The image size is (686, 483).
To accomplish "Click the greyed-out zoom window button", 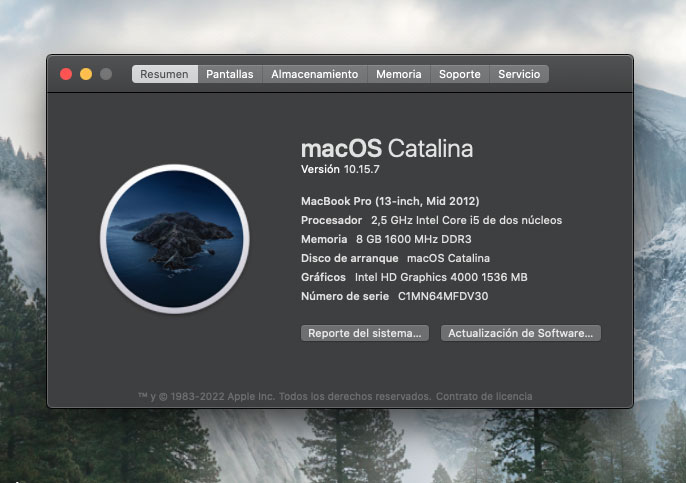I will tap(106, 74).
